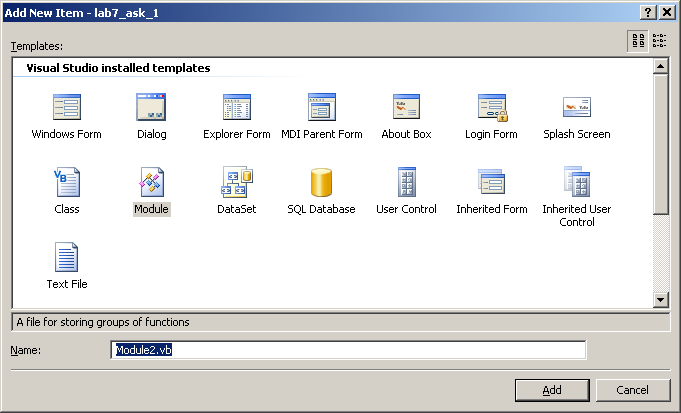Click the "MDI Parent Form" label
The height and width of the screenshot is (413, 681).
click(x=322, y=134)
